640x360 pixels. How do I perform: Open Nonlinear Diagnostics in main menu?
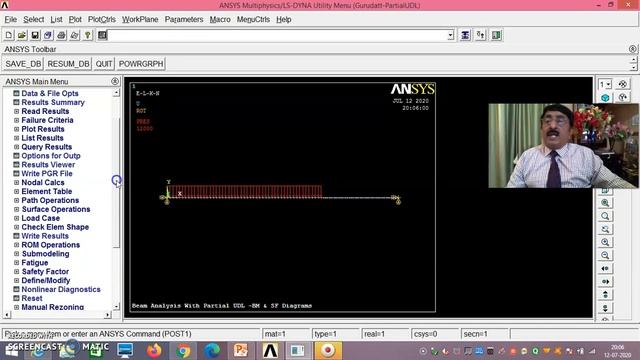coord(61,289)
